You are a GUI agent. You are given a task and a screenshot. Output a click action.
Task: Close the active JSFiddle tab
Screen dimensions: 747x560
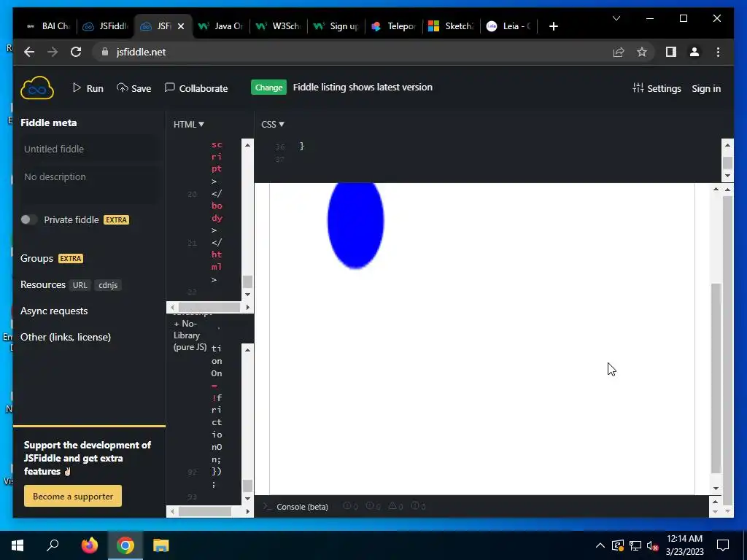tap(181, 26)
